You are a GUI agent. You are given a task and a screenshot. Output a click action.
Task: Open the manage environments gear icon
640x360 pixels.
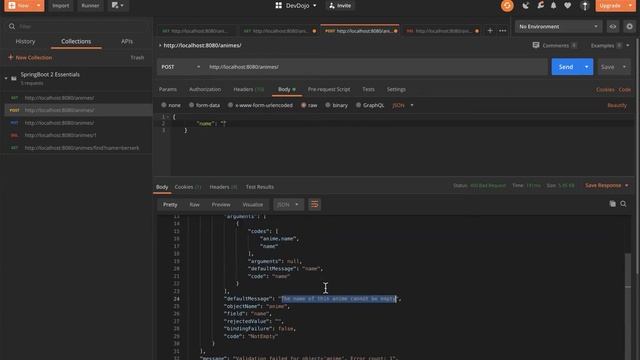(629, 27)
